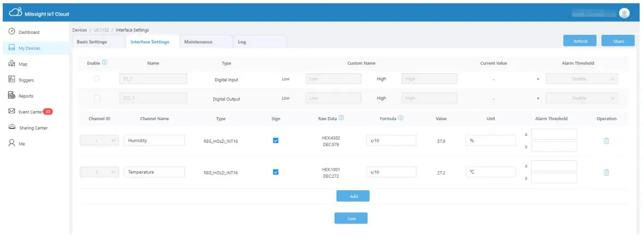644x248 pixels.
Task: Click the UC1152 breadcrumb link
Action: coord(101,30)
